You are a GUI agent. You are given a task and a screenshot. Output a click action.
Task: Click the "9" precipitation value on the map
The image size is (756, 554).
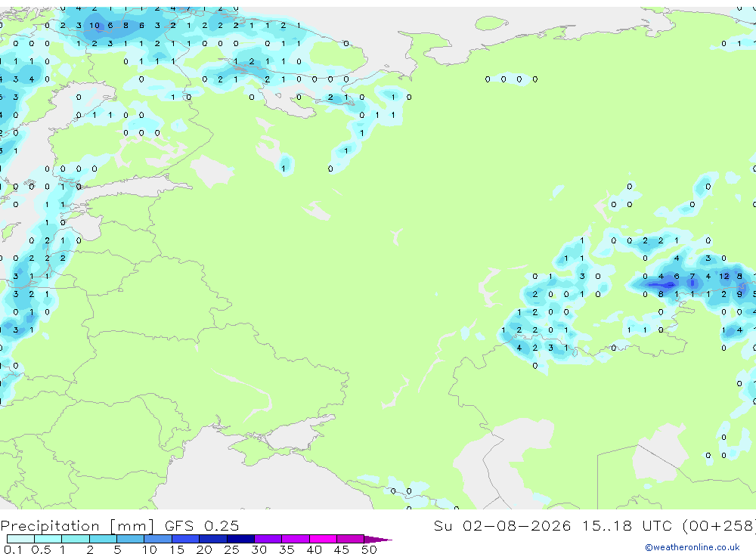(x=739, y=294)
